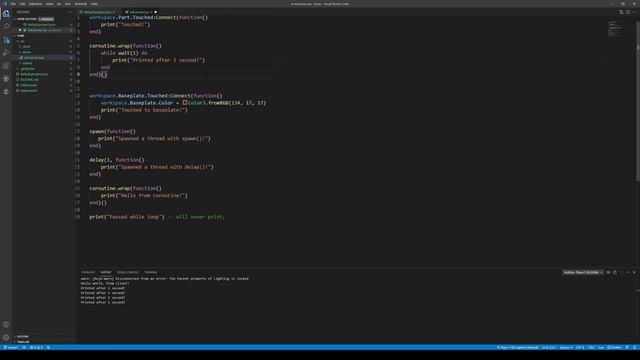Open the Explorer view in activity bar
640x360 pixels.
click(x=6, y=14)
